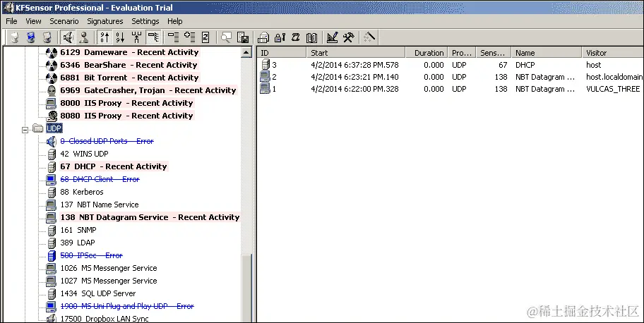
Task: Click the Sens... column header
Action: 494,52
